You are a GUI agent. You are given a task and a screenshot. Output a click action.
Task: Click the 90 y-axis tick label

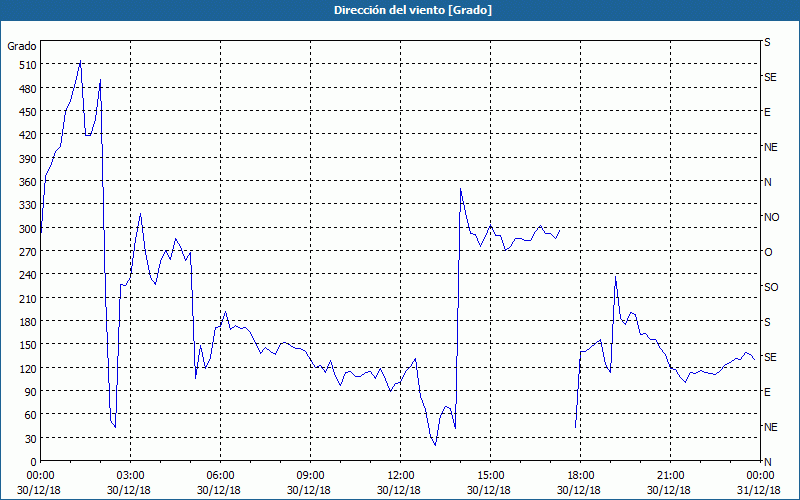(x=31, y=392)
